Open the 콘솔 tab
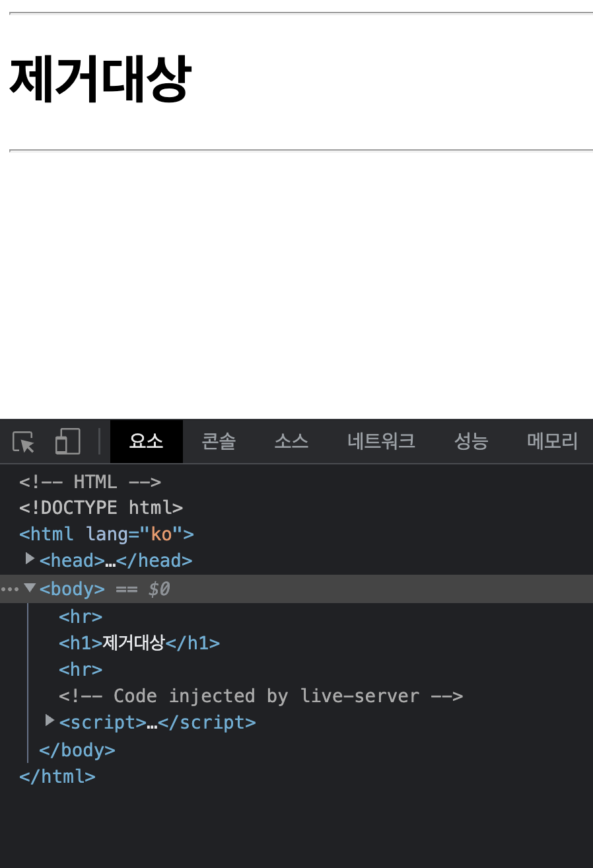This screenshot has width=593, height=868. (219, 441)
